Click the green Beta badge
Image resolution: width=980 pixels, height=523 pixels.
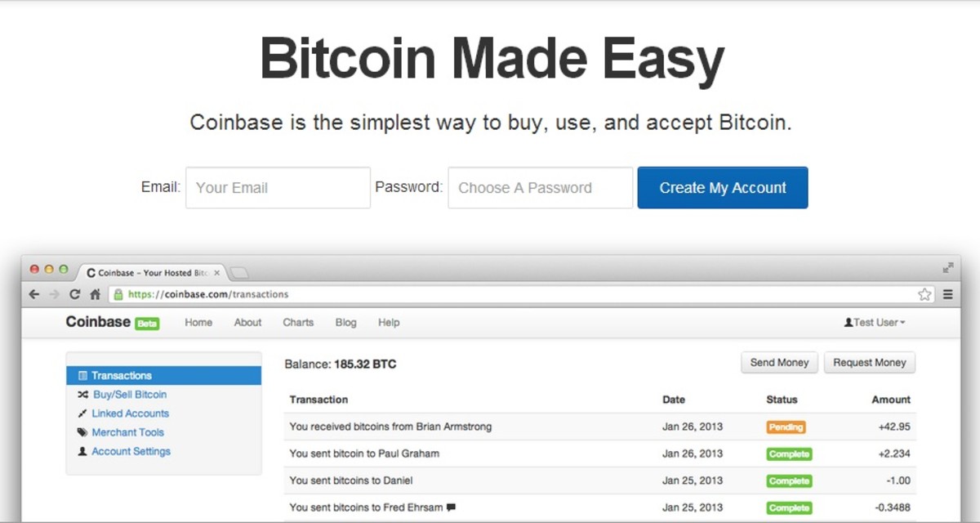click(x=147, y=324)
